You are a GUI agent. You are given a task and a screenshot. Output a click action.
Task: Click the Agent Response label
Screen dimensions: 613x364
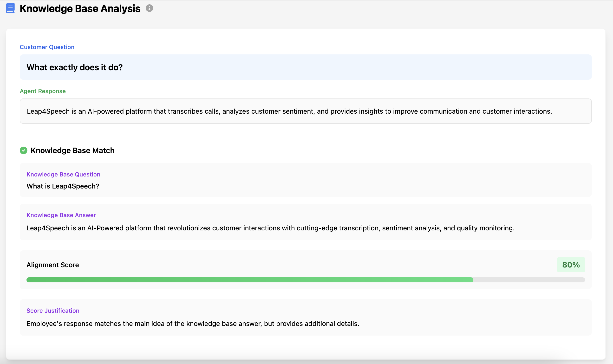coord(43,91)
